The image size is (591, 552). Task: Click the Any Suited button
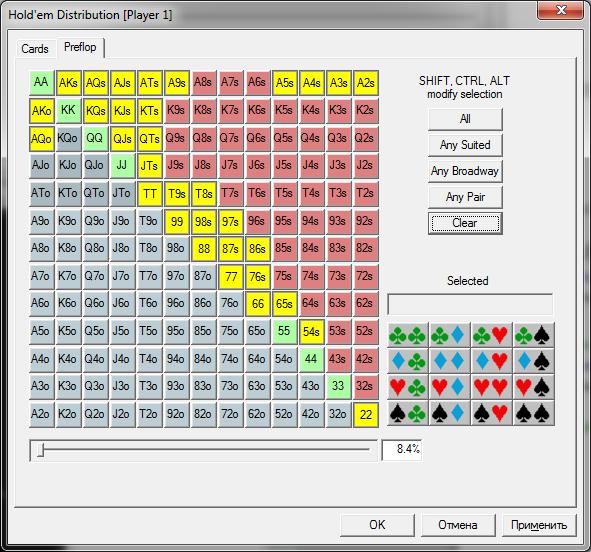click(x=465, y=145)
